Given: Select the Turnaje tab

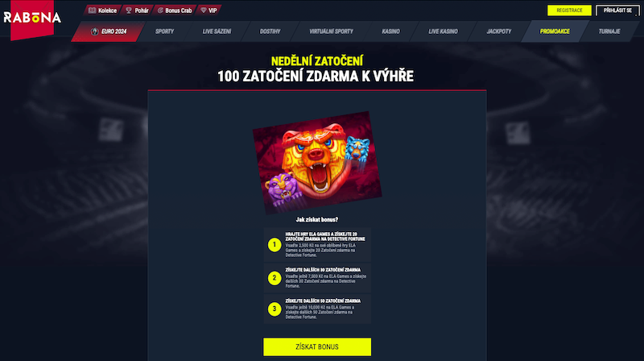Looking at the screenshot, I should click(609, 31).
